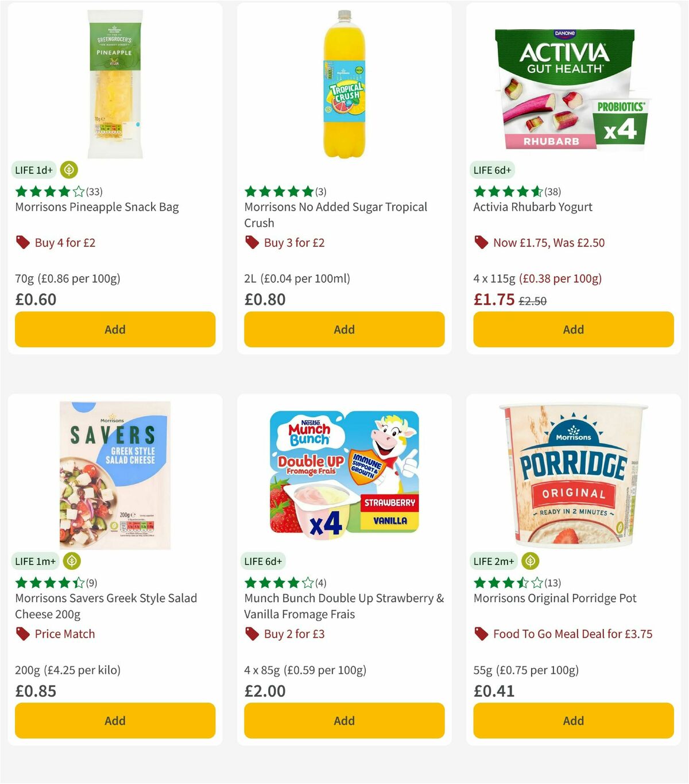
Task: Open the Munch Bunch Double Up product page
Action: pyautogui.click(x=343, y=606)
